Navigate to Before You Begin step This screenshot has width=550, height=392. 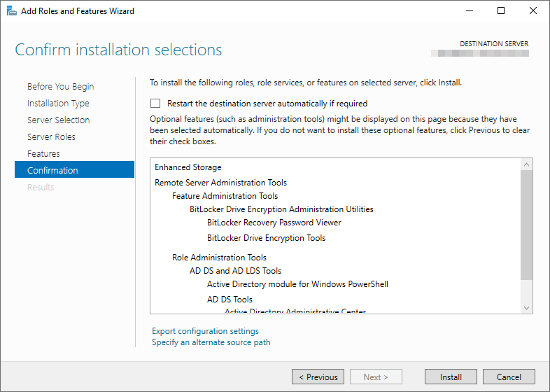[60, 87]
